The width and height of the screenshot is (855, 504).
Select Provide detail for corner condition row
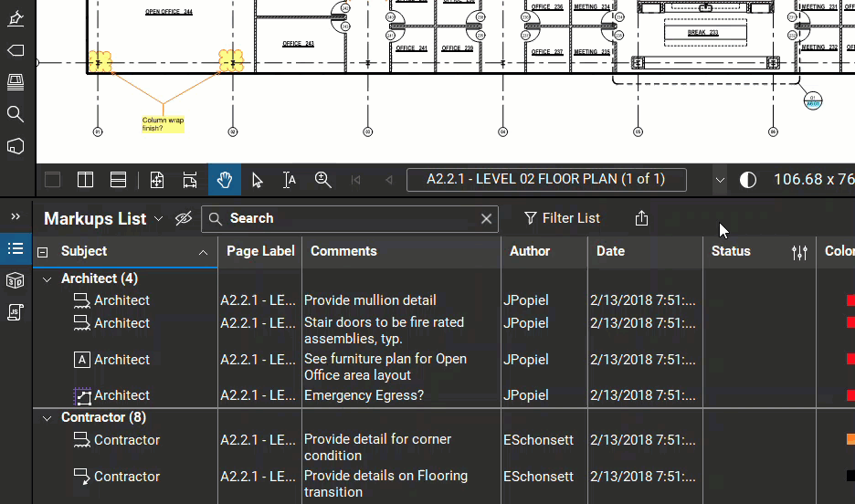pos(444,446)
